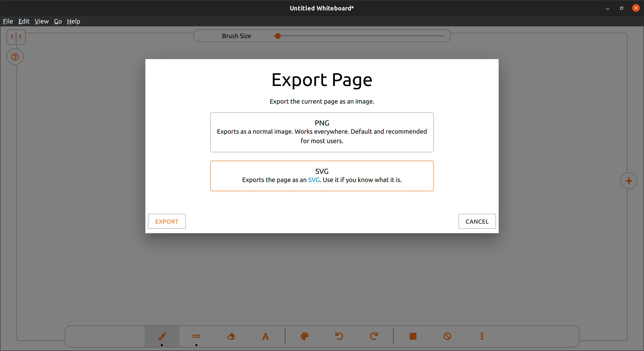Click the Brush Size slider handle

tap(277, 36)
